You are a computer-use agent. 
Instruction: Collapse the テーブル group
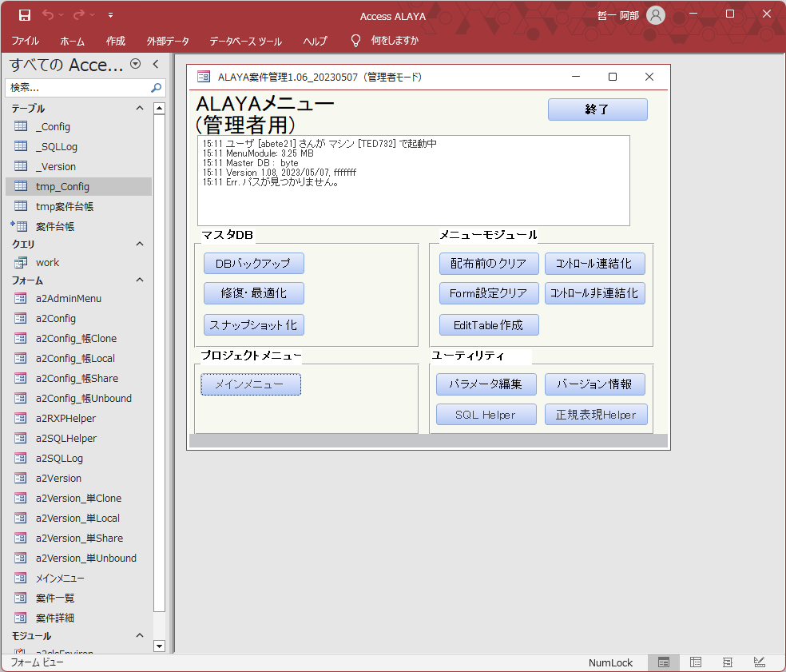140,108
